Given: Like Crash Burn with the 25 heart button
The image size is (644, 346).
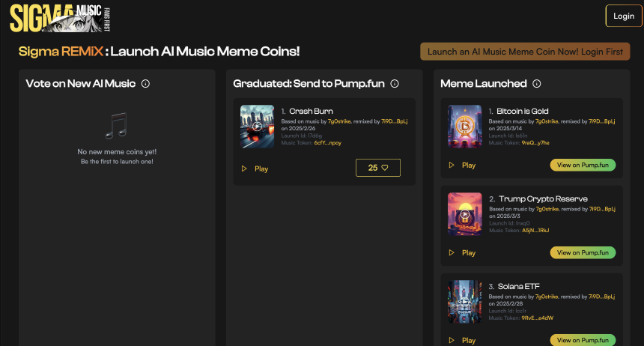Looking at the screenshot, I should point(378,168).
